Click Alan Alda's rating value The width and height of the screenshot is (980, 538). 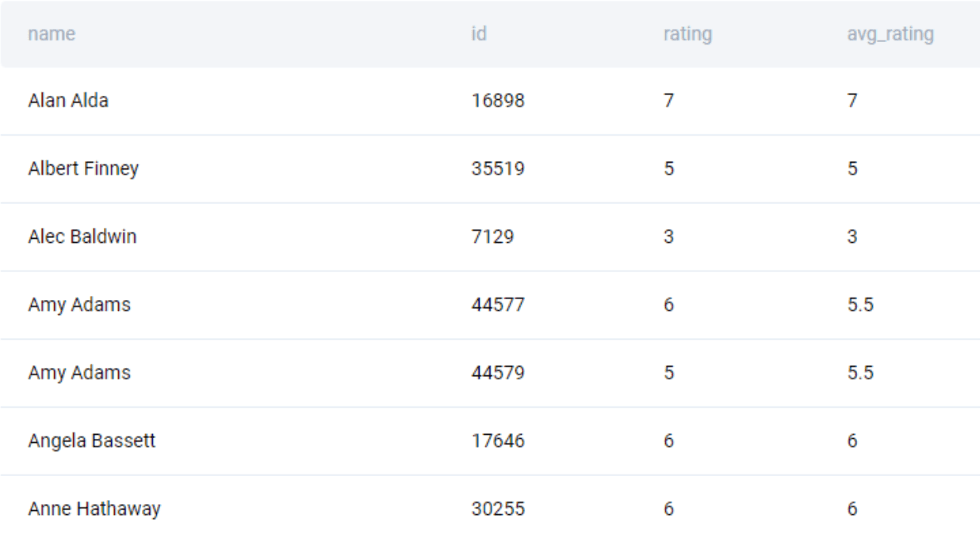[669, 101]
